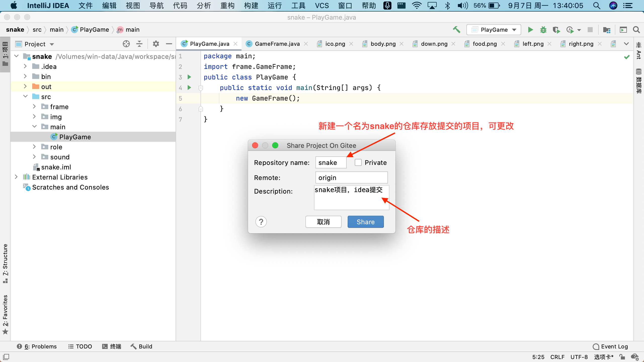Viewport: 644px width, 362px height.
Task: Open the profiler run icon
Action: (570, 30)
